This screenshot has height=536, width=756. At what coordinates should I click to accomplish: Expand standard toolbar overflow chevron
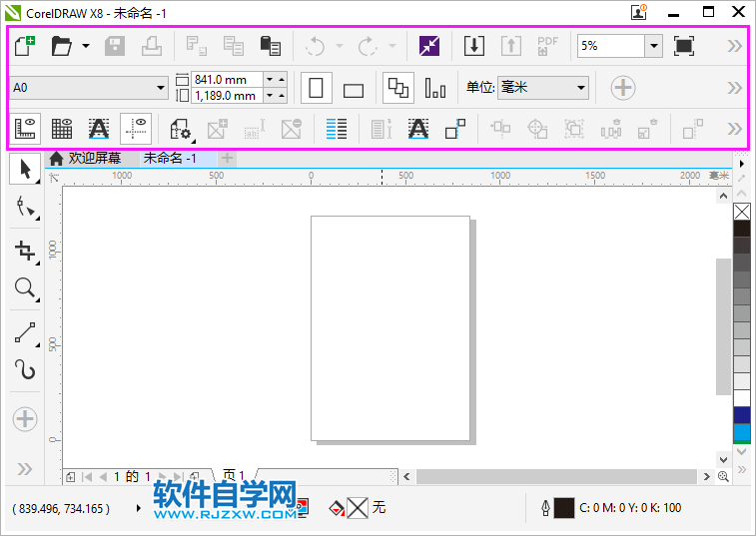[x=734, y=46]
